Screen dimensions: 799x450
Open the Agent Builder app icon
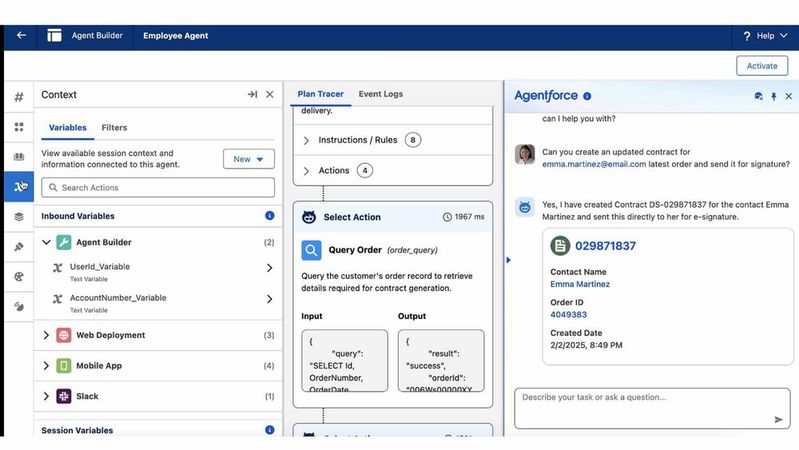point(55,35)
